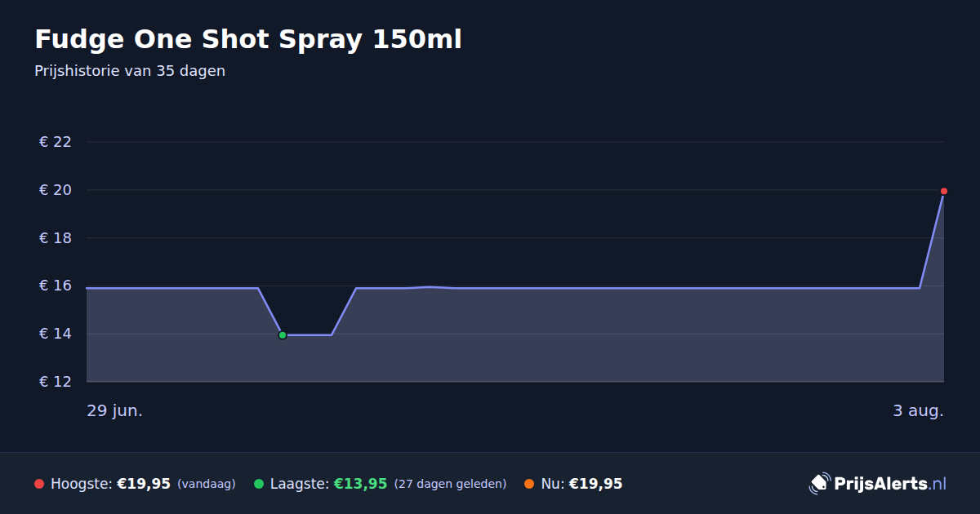Click the € 14 axis label
Screen dimensions: 980x514
point(56,334)
